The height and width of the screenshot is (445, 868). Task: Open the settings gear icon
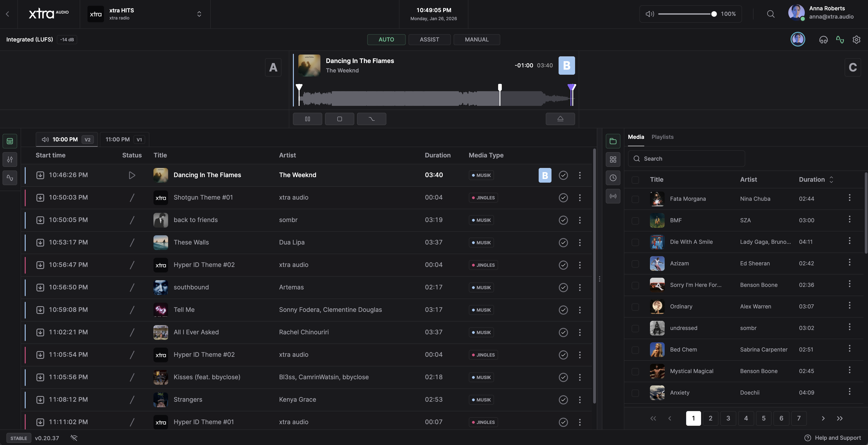click(x=856, y=40)
